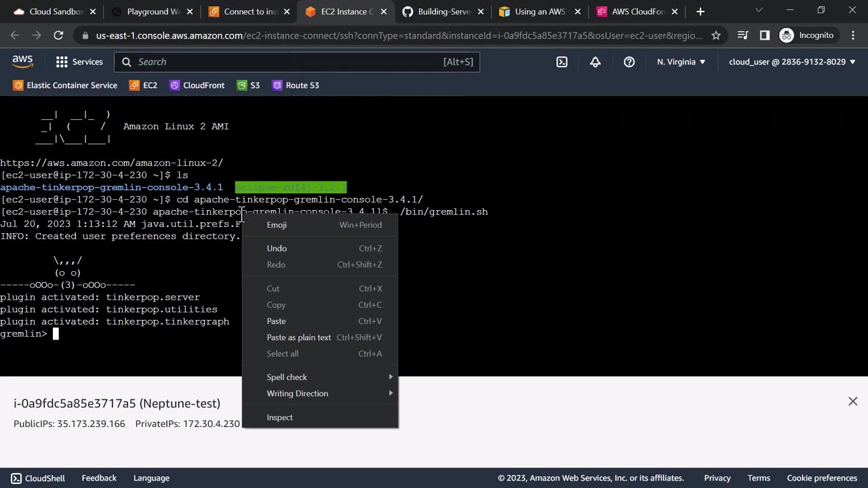868x488 pixels.
Task: Open the S3 favorites shortcut
Action: click(x=248, y=85)
